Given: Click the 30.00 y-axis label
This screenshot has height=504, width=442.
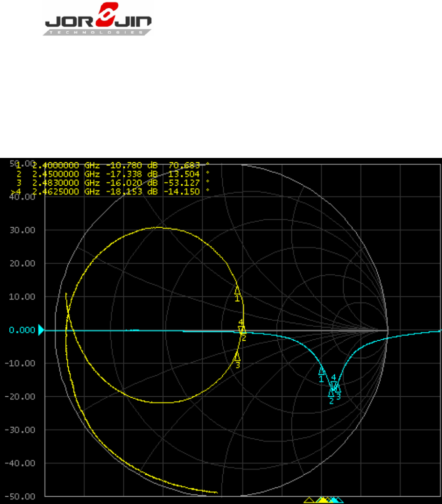Looking at the screenshot, I should 22,230.
